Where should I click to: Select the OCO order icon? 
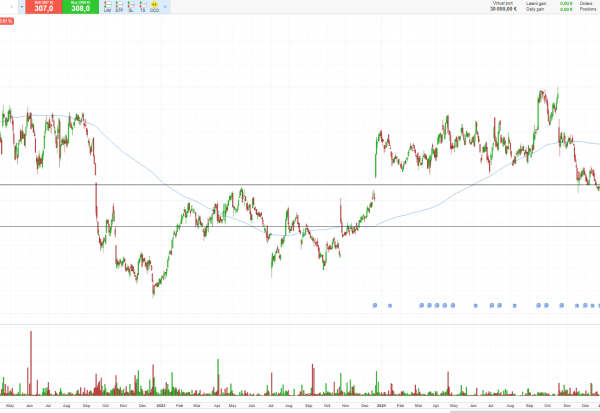tap(155, 7)
